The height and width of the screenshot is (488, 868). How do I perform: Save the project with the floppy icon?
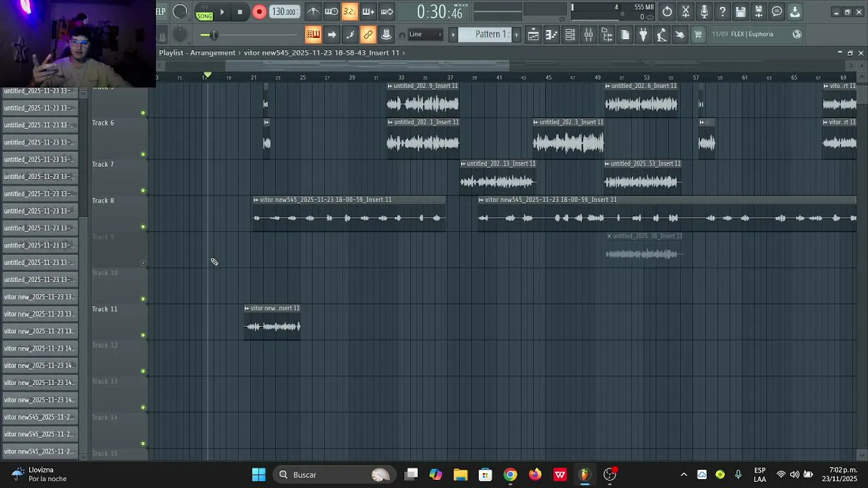point(741,12)
